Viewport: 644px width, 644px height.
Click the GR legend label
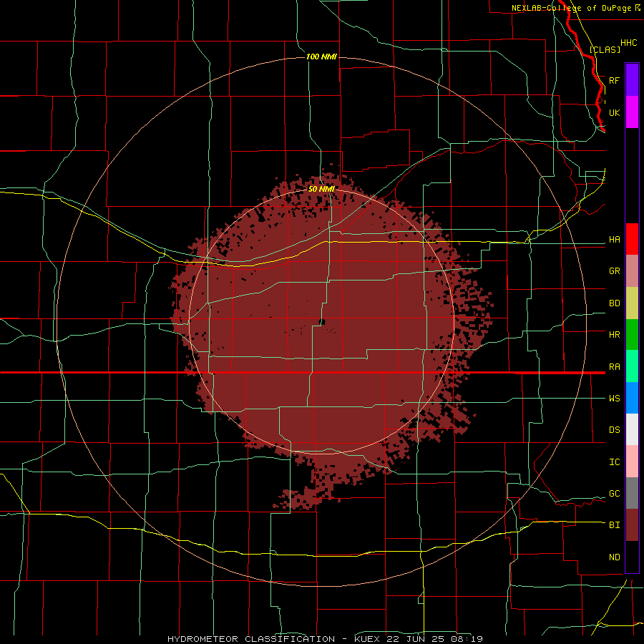pyautogui.click(x=614, y=271)
